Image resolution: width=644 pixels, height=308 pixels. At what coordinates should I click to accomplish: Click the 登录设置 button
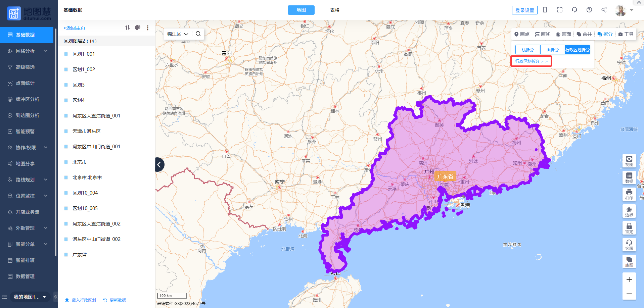tap(524, 10)
